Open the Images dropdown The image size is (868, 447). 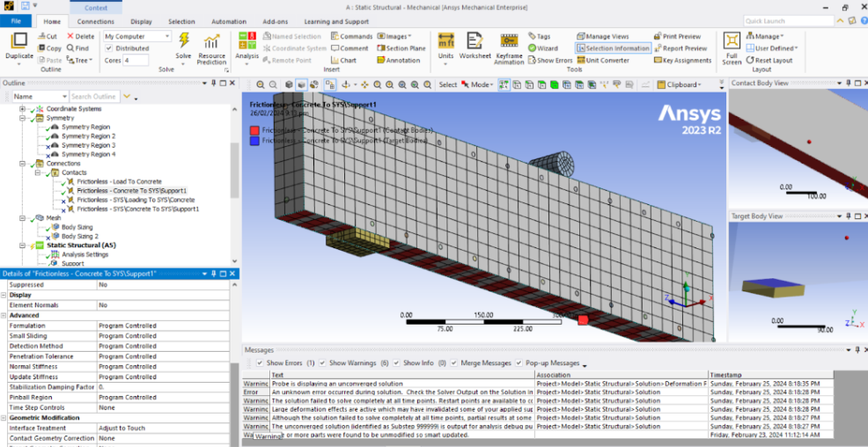click(x=394, y=36)
